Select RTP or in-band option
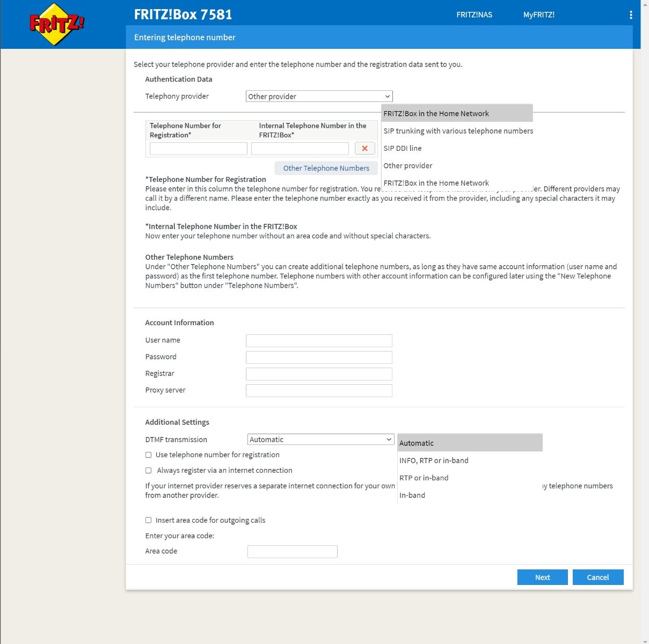Viewport: 649px width, 644px height. click(x=470, y=478)
